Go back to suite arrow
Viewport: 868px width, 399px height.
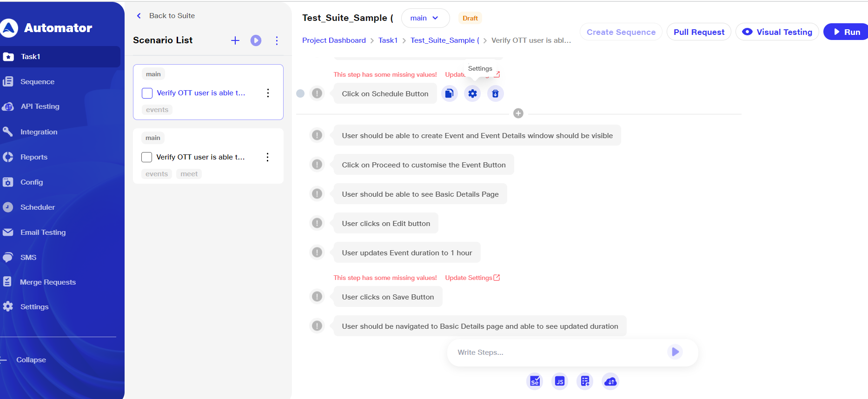139,16
